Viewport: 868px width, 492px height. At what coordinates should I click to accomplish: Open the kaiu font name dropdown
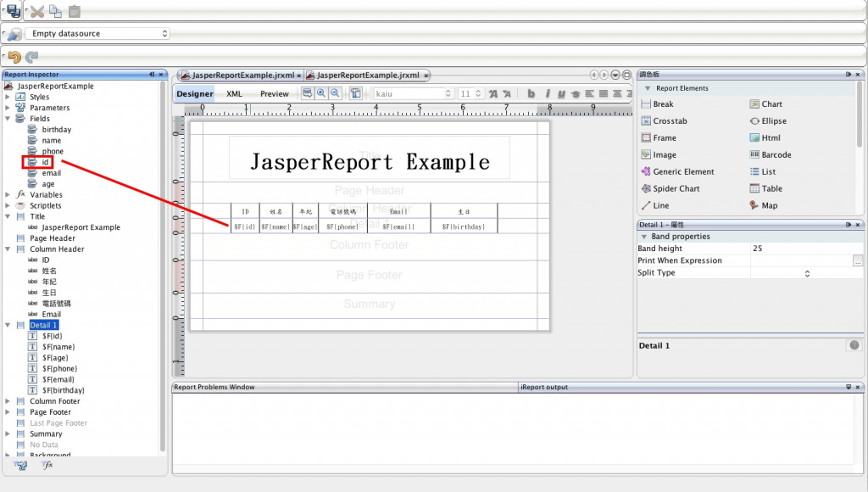point(413,93)
